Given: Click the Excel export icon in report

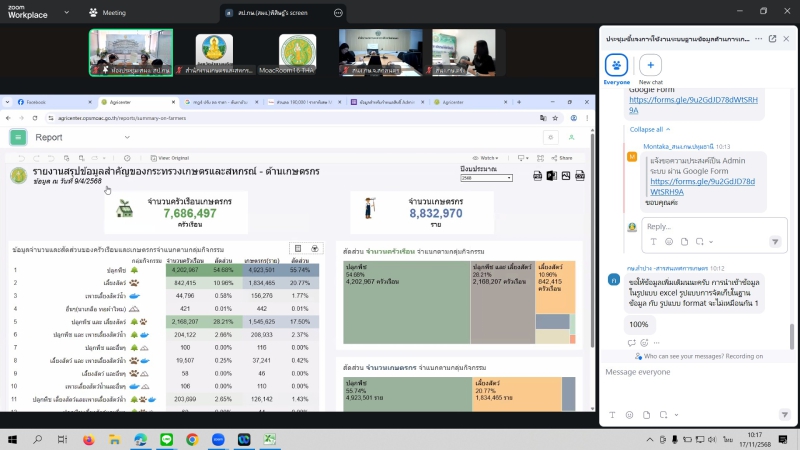Looking at the screenshot, I should point(551,176).
